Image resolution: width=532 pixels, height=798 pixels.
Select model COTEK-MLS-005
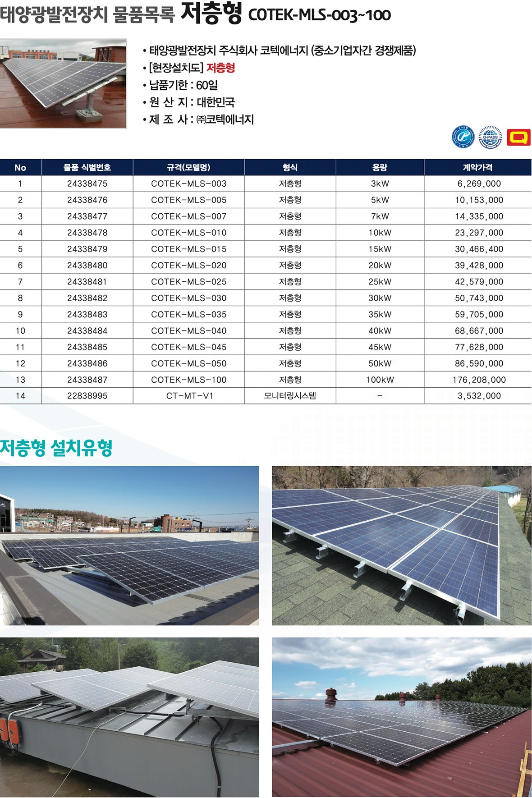point(189,200)
